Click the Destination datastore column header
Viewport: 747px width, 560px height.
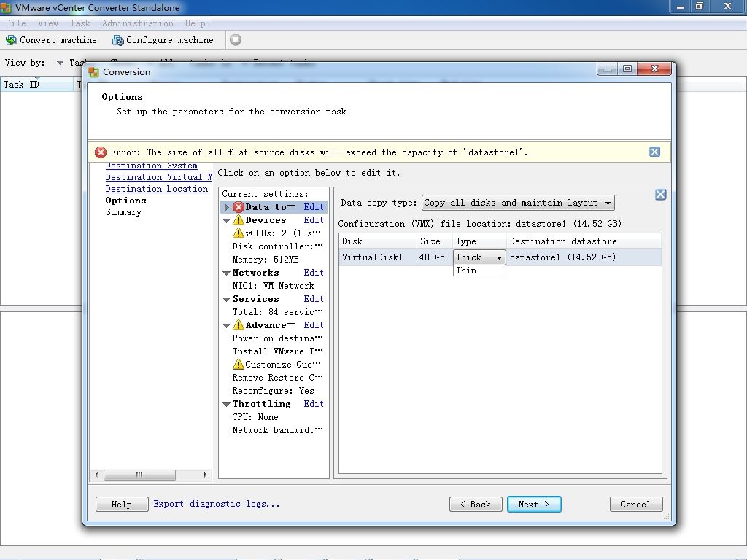click(584, 241)
